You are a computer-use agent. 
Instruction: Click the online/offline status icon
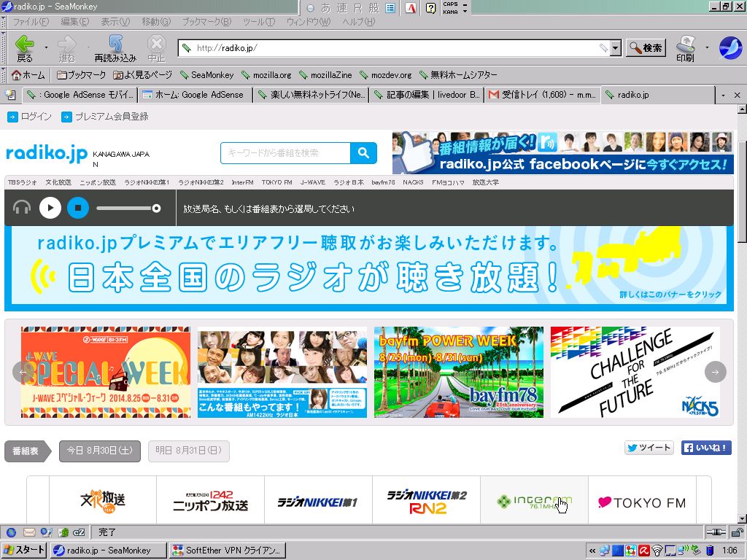pyautogui.click(x=716, y=532)
